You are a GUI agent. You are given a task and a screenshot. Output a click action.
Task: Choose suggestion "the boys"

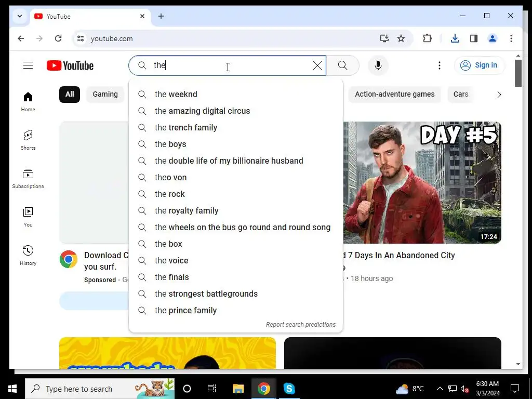pyautogui.click(x=236, y=144)
